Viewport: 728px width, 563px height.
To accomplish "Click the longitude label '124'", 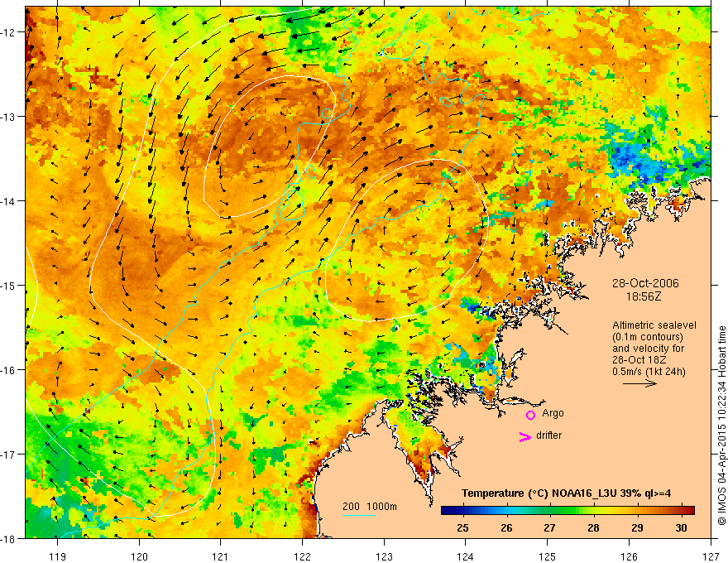I will [466, 556].
